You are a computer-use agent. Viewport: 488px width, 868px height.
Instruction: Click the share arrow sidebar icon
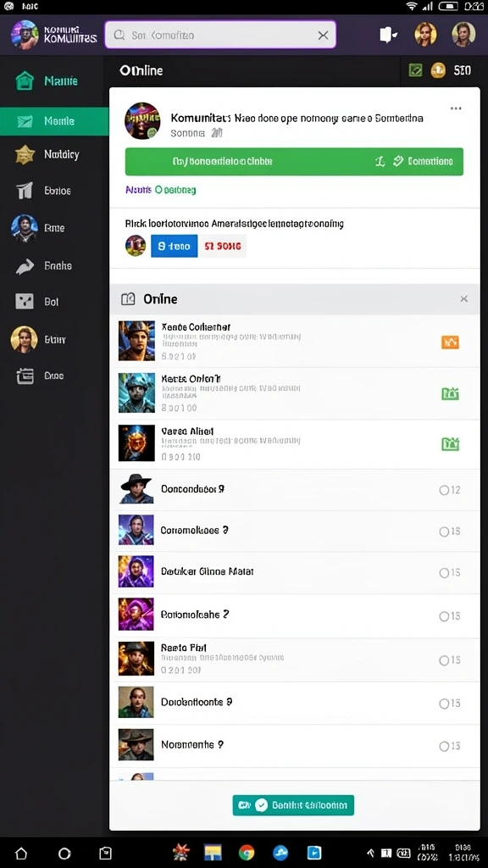point(25,267)
